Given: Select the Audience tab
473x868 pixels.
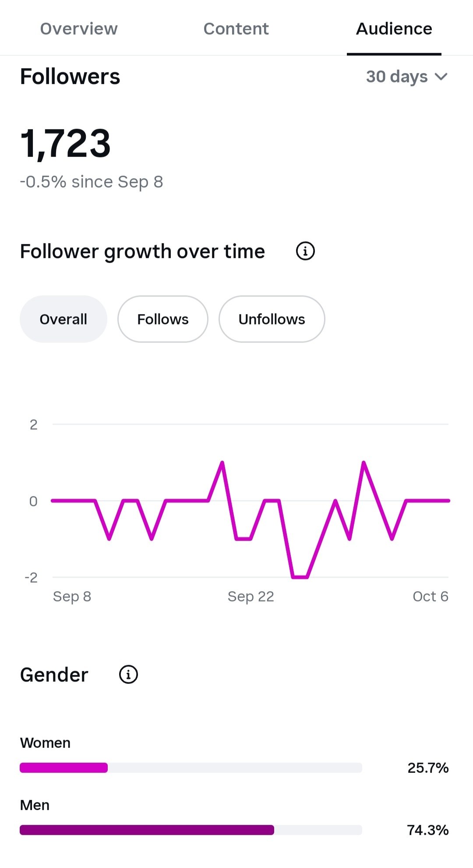Looking at the screenshot, I should 394,28.
